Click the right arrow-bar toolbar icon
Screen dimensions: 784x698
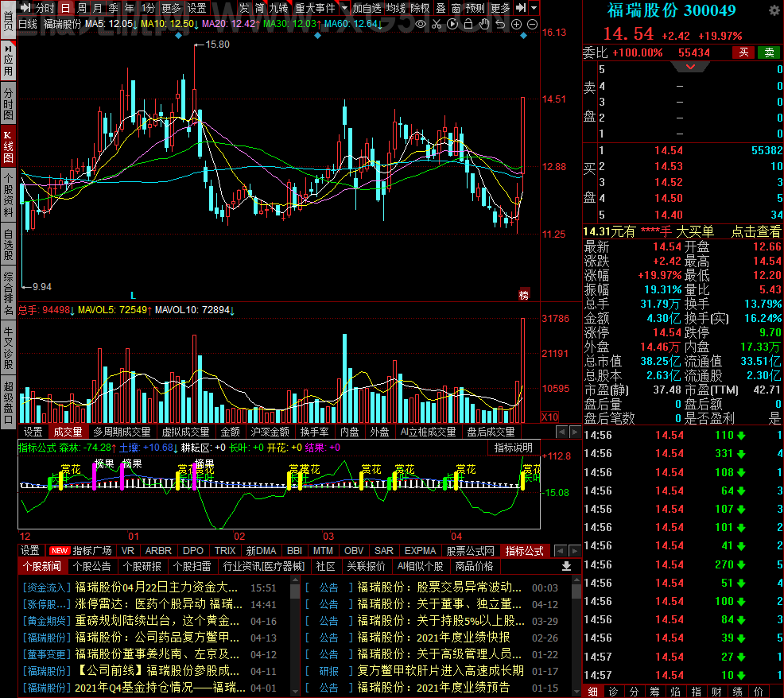(x=521, y=7)
